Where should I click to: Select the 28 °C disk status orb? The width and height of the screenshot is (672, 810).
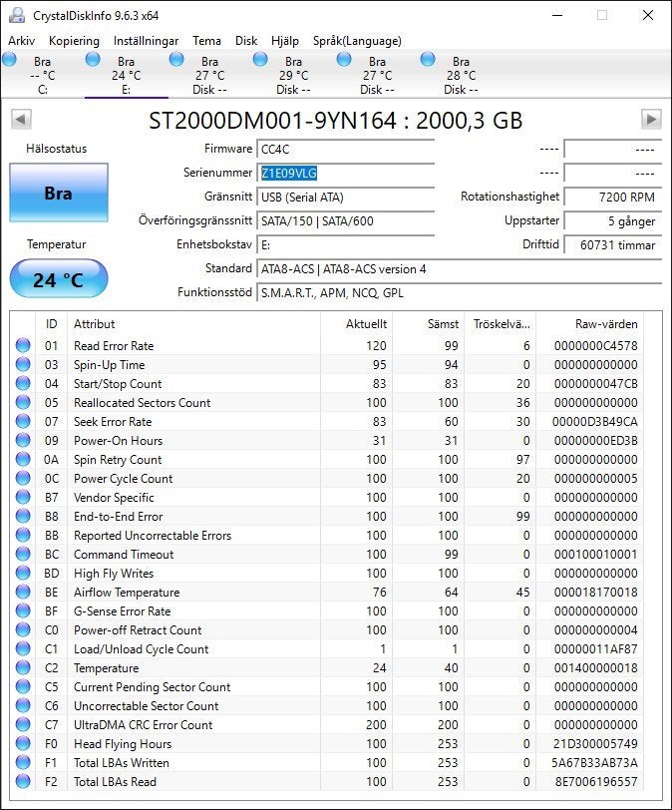pyautogui.click(x=428, y=60)
